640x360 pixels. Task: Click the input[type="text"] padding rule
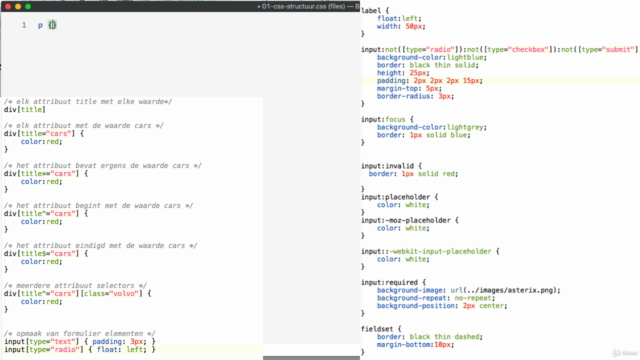80,342
